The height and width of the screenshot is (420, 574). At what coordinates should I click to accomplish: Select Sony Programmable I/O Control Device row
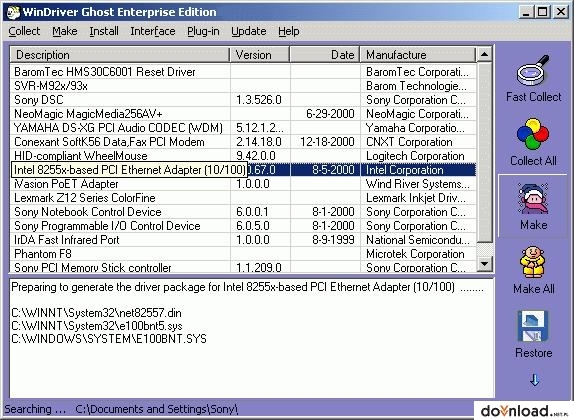(x=243, y=226)
